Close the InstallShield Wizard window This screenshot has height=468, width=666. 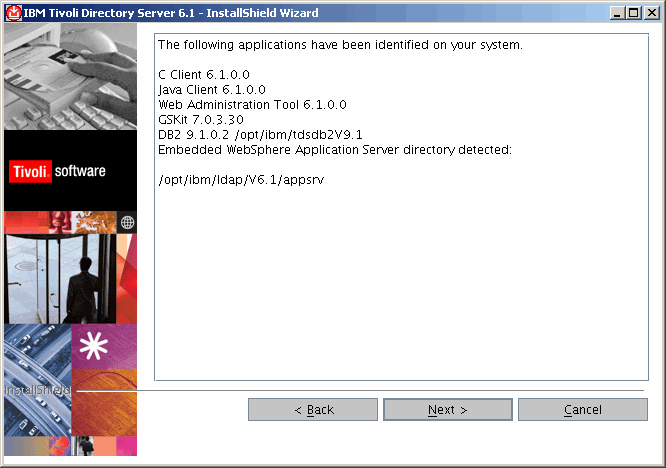(652, 13)
